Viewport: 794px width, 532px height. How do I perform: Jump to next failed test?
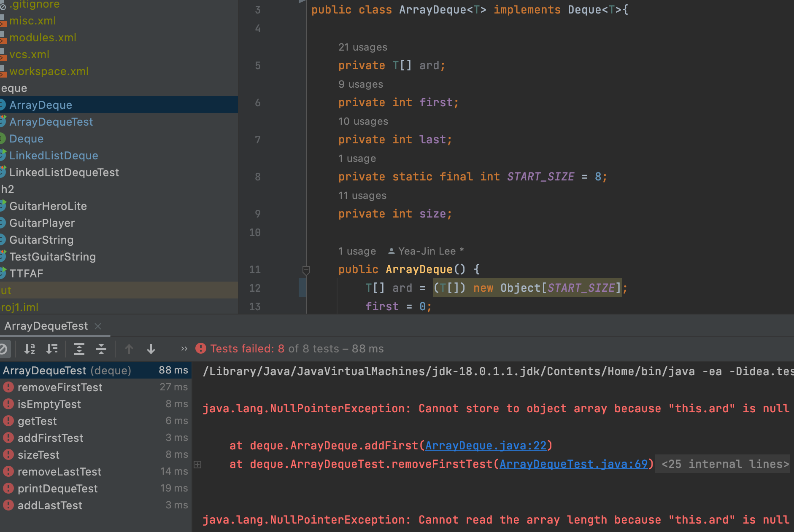click(x=151, y=349)
